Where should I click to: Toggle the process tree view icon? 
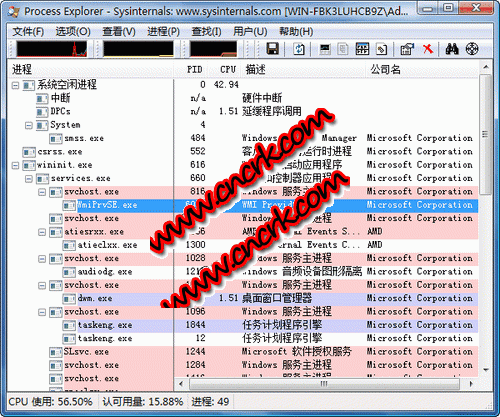(343, 49)
